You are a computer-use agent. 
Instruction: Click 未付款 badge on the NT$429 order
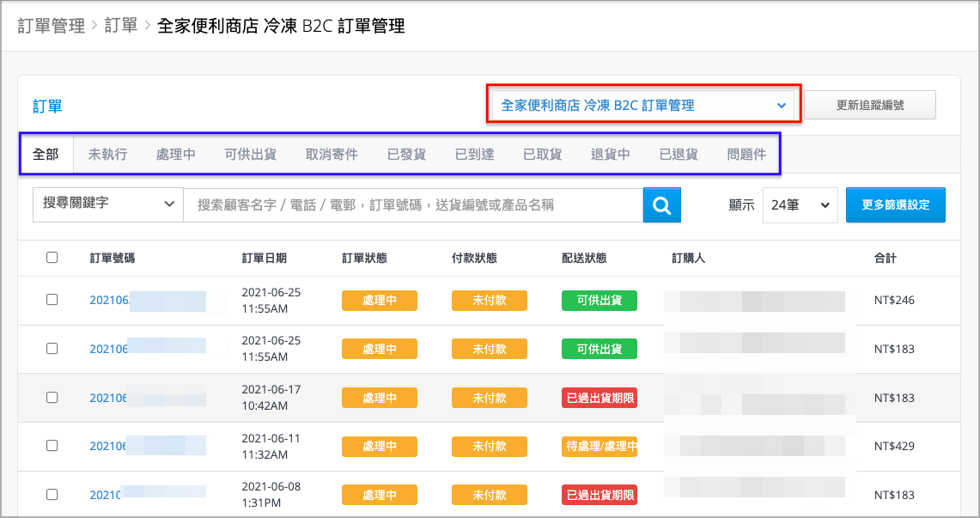click(490, 446)
